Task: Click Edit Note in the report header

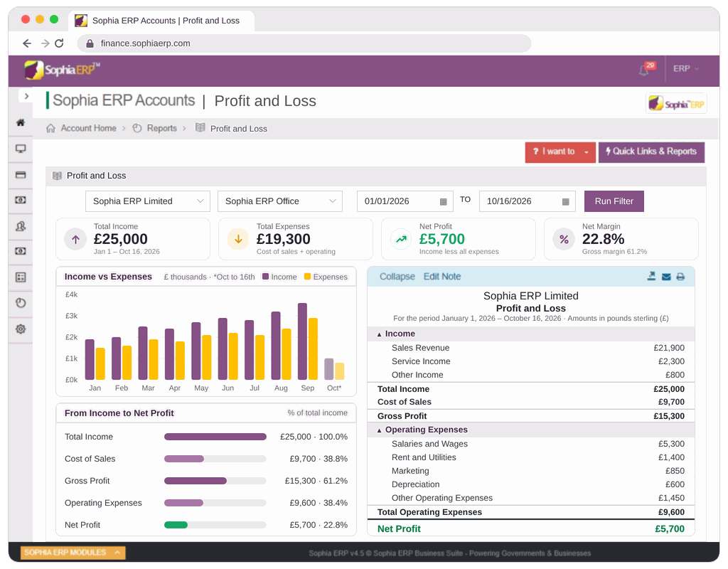Action: [442, 277]
